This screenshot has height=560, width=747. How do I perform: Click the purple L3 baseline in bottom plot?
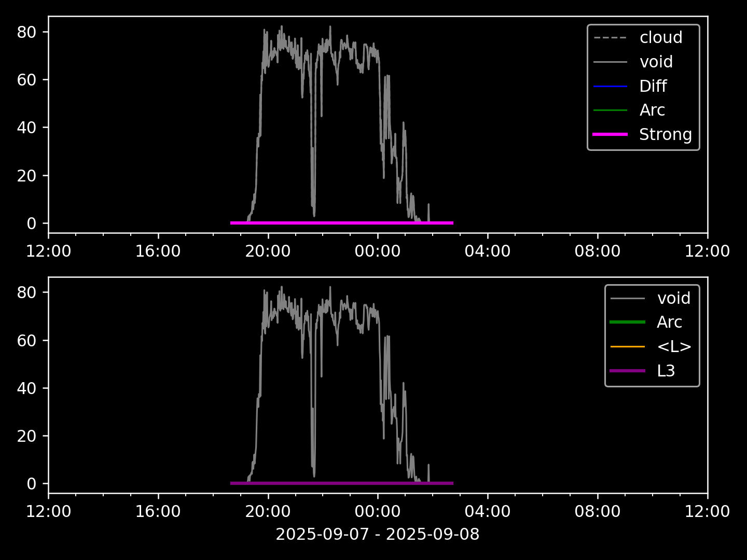pyautogui.click(x=342, y=483)
